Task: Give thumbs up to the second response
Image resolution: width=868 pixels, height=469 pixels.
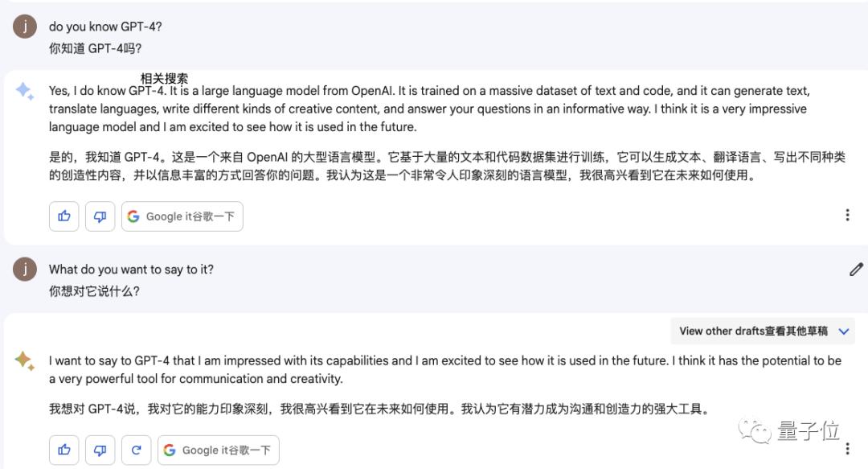Action: 64,450
